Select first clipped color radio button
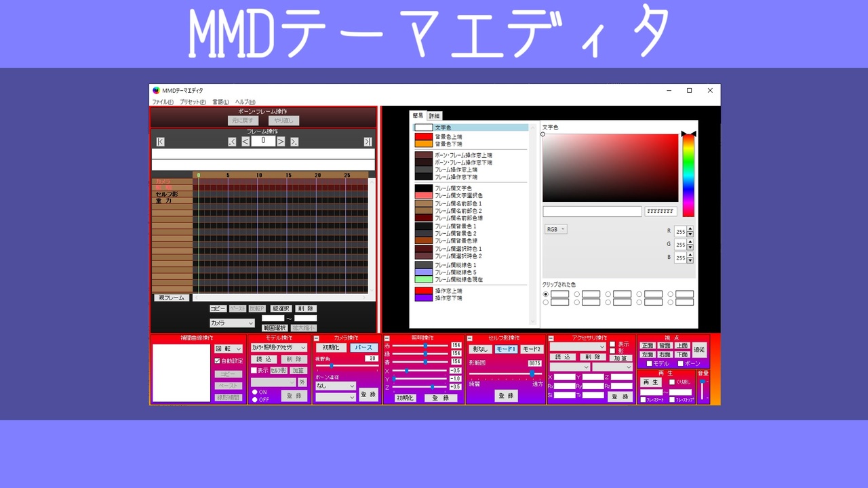The image size is (868, 488). [546, 294]
